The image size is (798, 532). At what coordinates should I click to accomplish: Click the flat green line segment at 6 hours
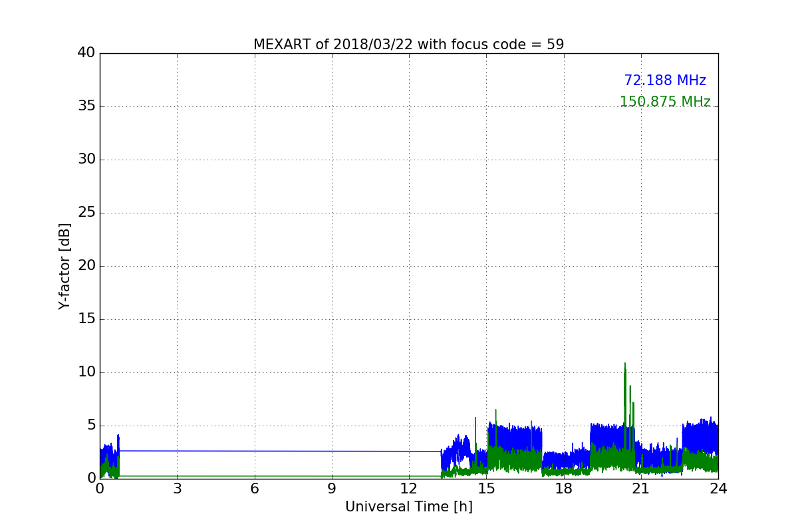click(254, 475)
